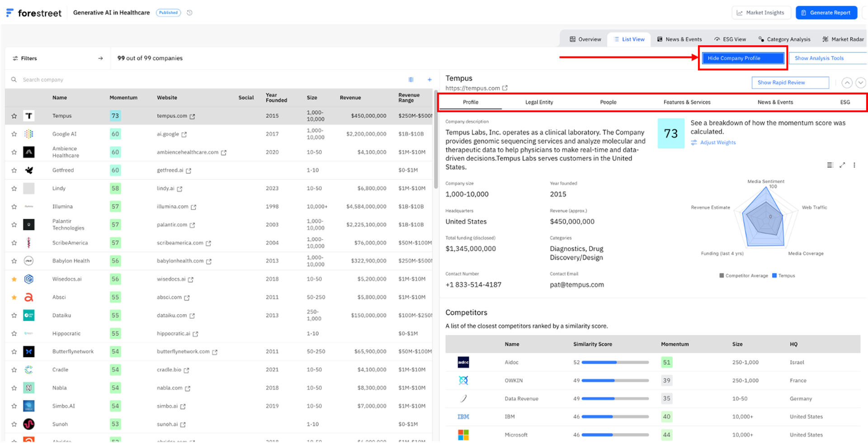868x443 pixels.
Task: Click the forestreet logo
Action: pyautogui.click(x=34, y=13)
